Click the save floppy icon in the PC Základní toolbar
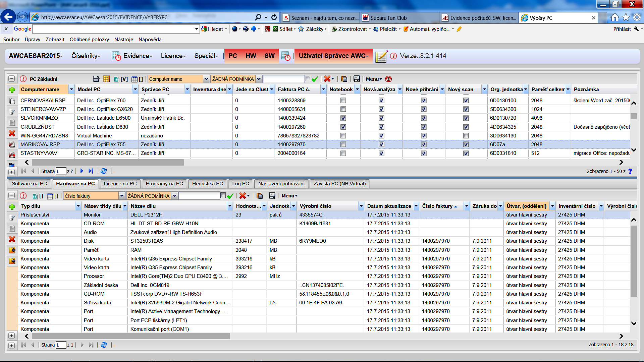Image resolution: width=644 pixels, height=362 pixels. pyautogui.click(x=357, y=79)
